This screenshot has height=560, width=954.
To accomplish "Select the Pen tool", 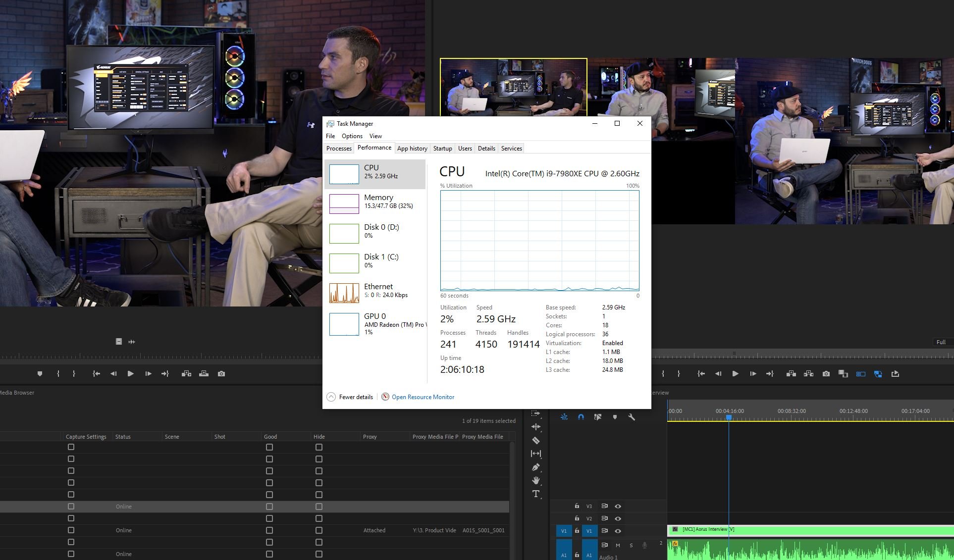I will coord(536,467).
